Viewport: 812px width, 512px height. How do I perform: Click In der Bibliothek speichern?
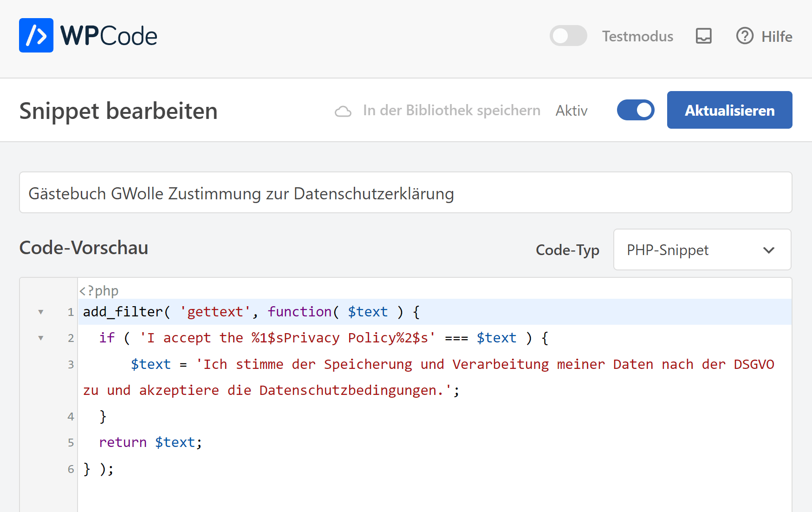pos(451,111)
